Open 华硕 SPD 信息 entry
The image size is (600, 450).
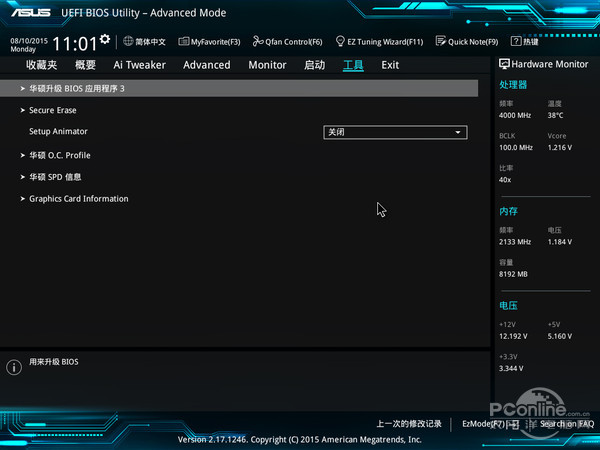coord(55,177)
